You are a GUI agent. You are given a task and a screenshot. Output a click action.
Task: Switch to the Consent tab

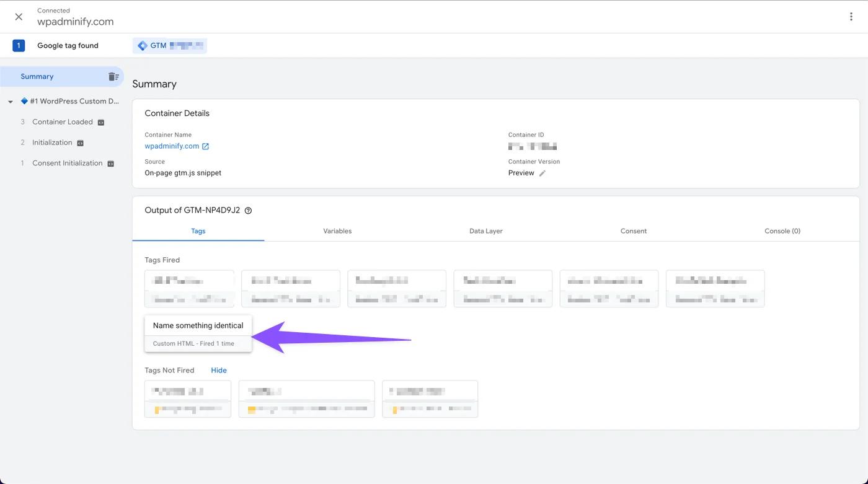tap(634, 231)
